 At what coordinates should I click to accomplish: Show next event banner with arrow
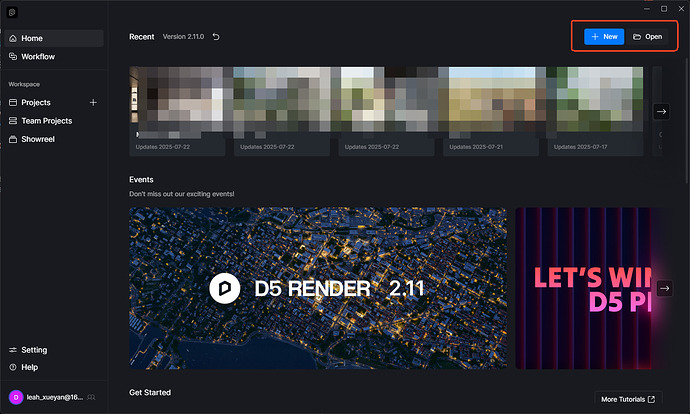[x=664, y=289]
